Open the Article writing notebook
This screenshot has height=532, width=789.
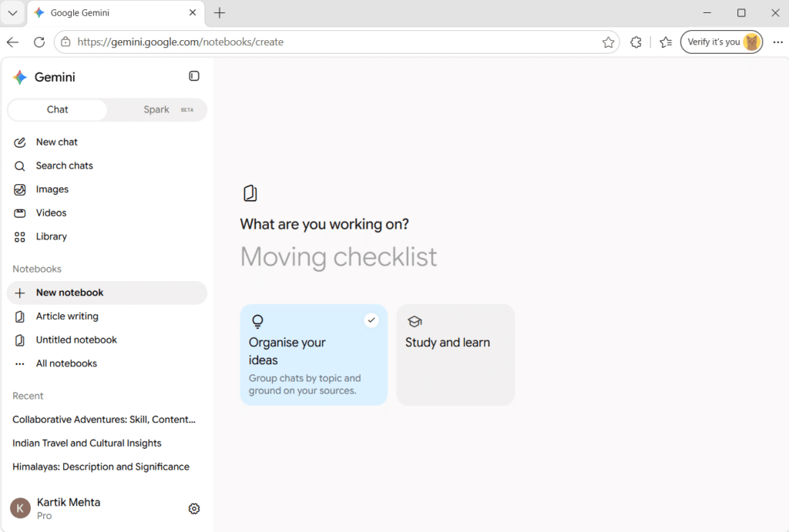click(x=106, y=316)
